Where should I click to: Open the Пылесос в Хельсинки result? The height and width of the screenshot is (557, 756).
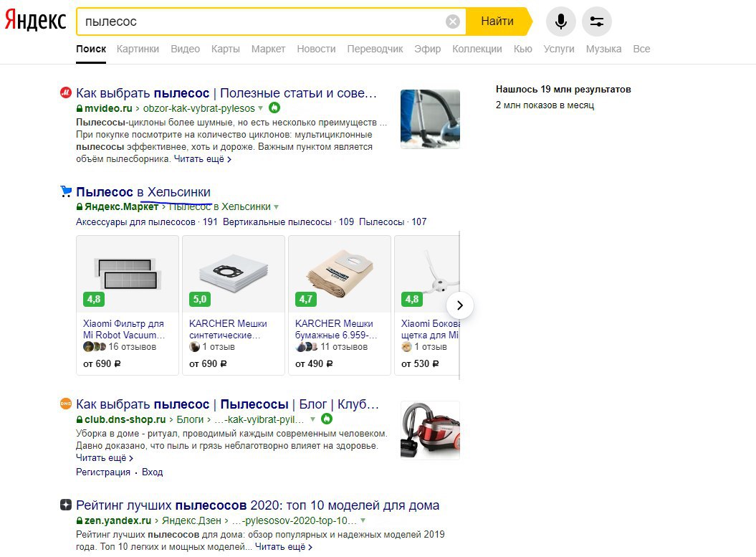point(143,192)
